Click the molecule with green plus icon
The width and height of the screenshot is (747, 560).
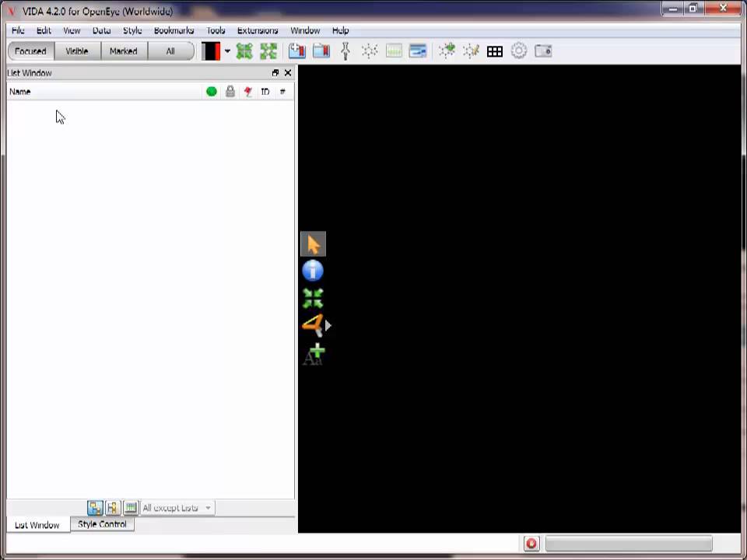447,51
